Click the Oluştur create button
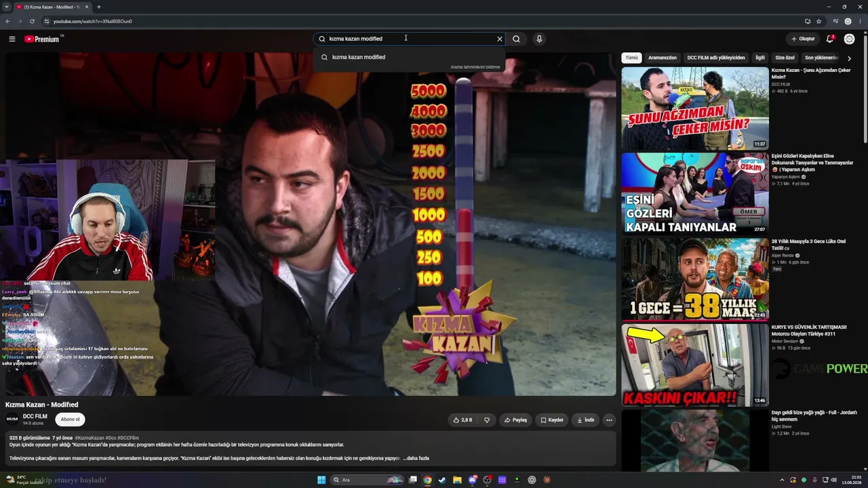 tap(802, 39)
